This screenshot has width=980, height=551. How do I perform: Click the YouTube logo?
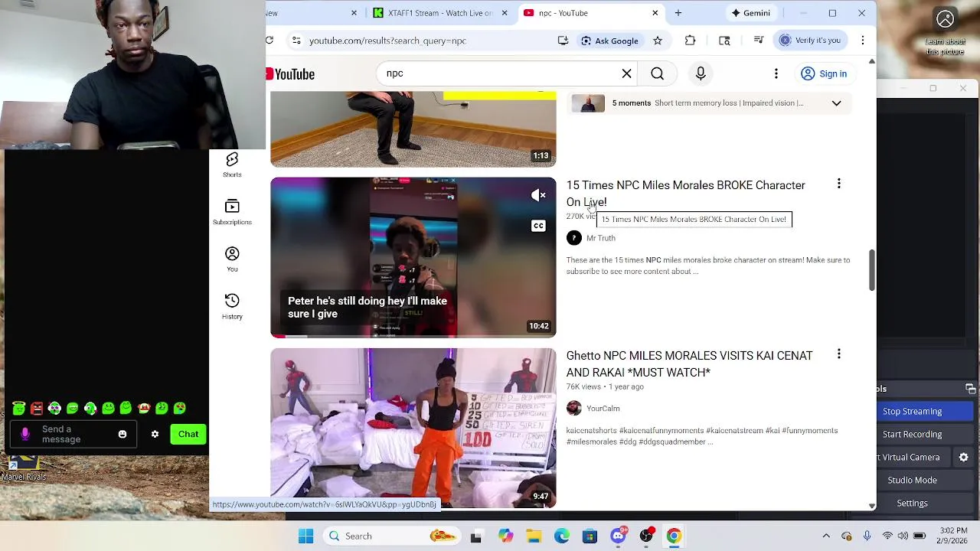(x=291, y=74)
